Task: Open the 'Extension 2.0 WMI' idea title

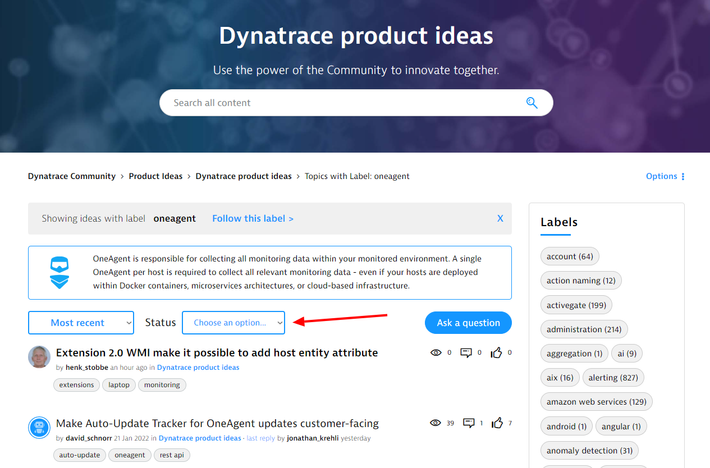Action: tap(217, 353)
